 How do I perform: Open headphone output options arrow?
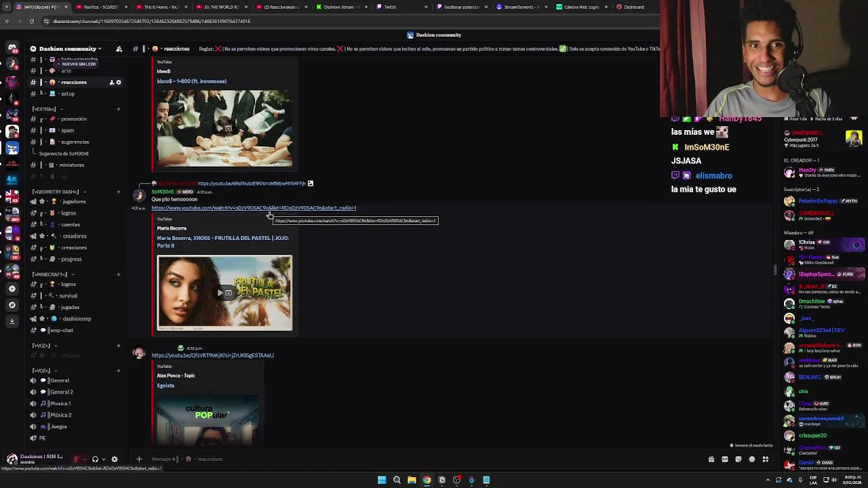pyautogui.click(x=103, y=459)
